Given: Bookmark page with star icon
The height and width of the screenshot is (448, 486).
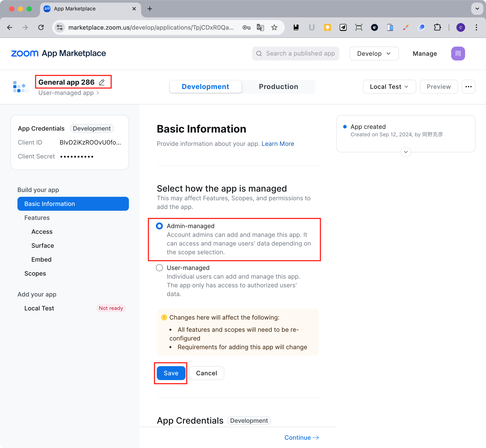Looking at the screenshot, I should tap(274, 27).
